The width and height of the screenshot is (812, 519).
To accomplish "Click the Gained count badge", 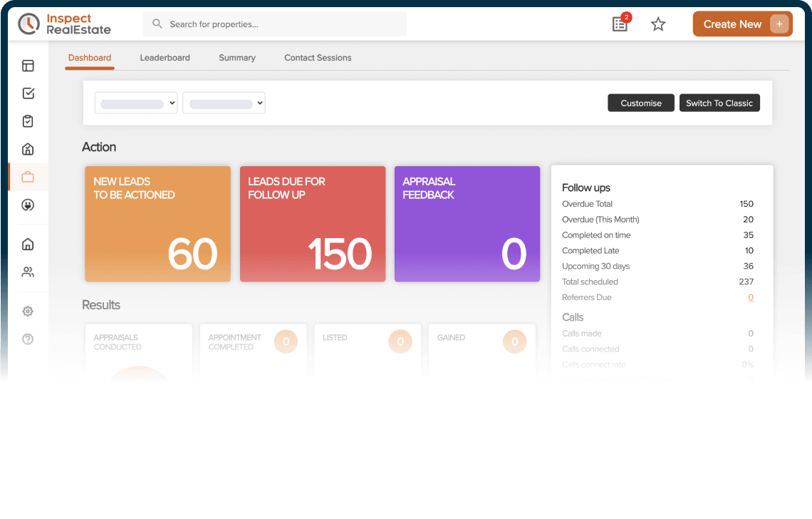I will [x=515, y=341].
